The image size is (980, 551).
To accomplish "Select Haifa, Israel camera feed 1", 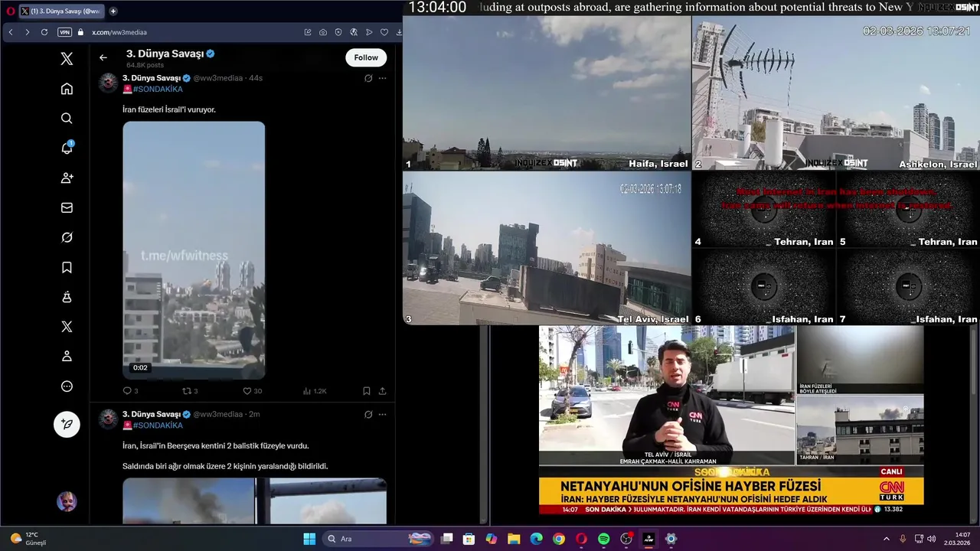I will pyautogui.click(x=547, y=93).
